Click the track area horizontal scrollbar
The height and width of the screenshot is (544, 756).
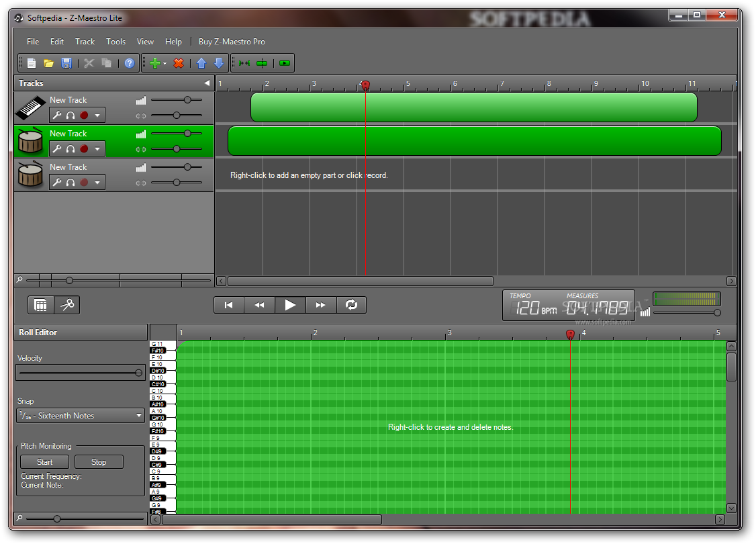pyautogui.click(x=360, y=281)
